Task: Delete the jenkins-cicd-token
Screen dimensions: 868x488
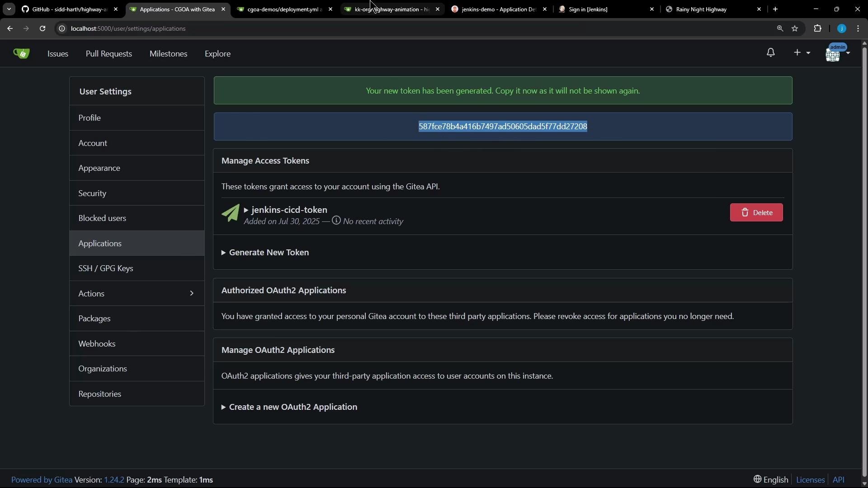Action: (756, 212)
